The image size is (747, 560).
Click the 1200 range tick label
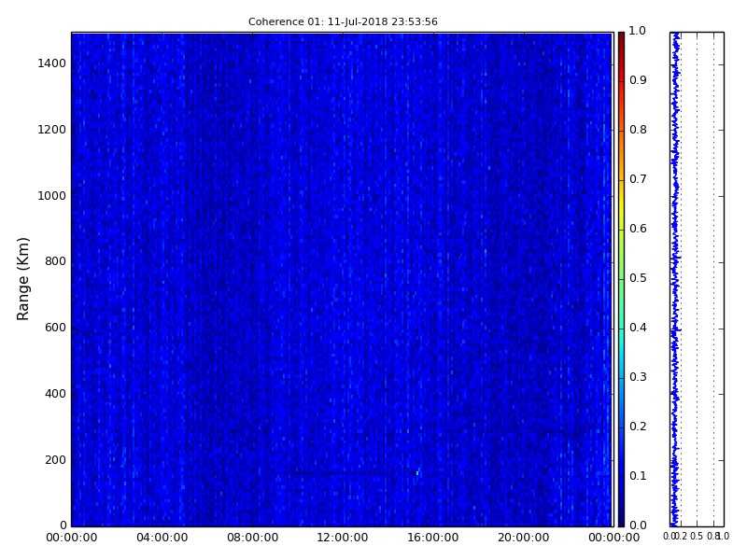52,130
